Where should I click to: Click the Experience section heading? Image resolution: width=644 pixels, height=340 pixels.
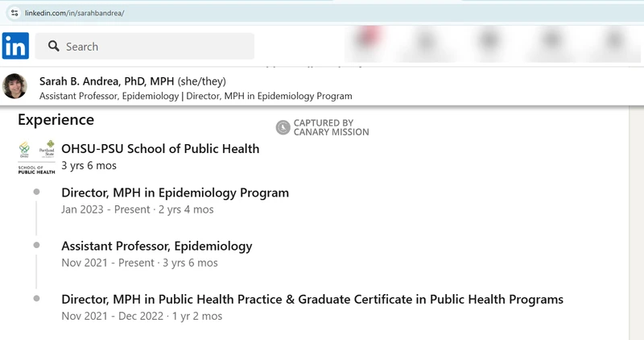(56, 120)
